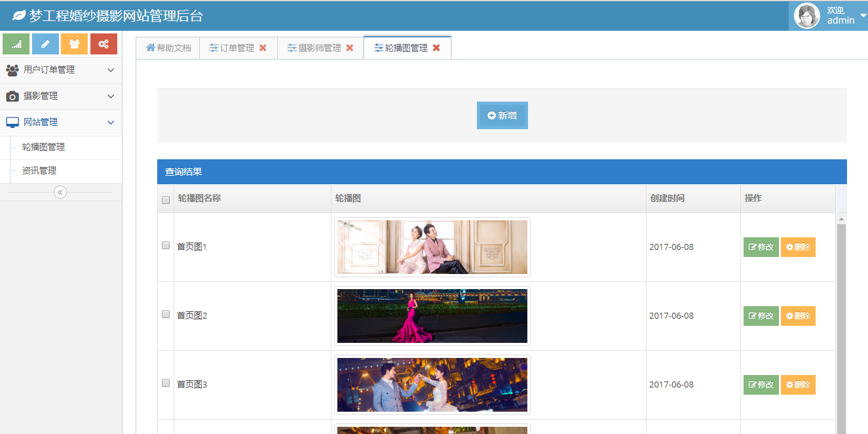Click 删除 for 首页图3
Screen dimensions: 868x434
[798, 385]
